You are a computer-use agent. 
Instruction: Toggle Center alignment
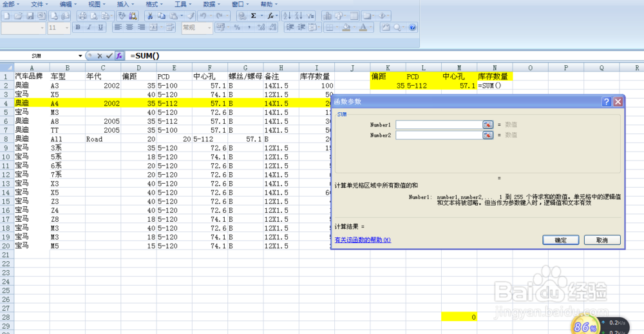click(x=129, y=28)
